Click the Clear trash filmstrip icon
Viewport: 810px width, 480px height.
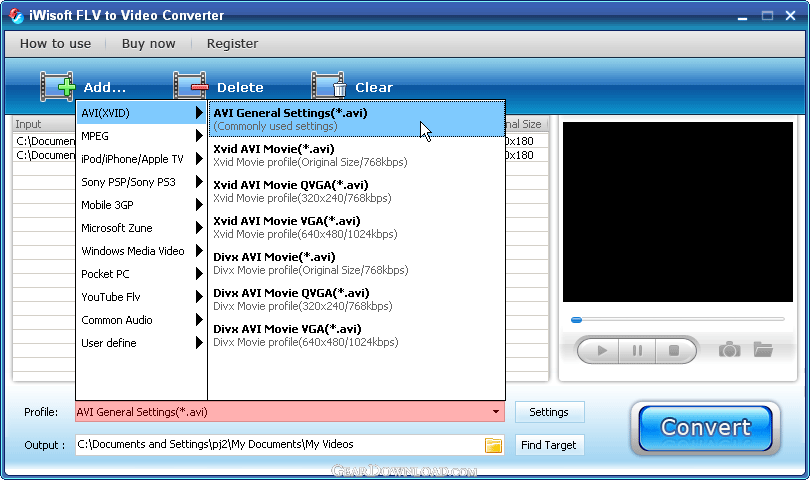tap(329, 86)
